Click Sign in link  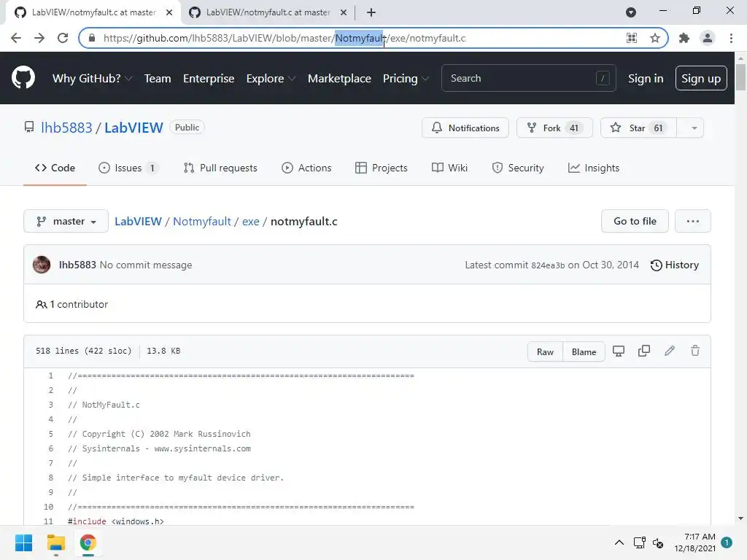click(x=646, y=79)
